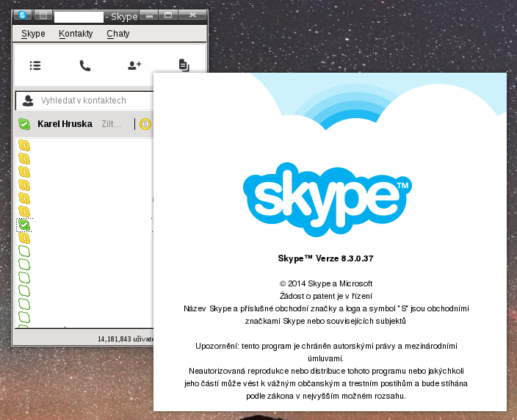This screenshot has height=420, width=517.
Task: Open the Skype menu in the menu bar
Action: [x=33, y=34]
